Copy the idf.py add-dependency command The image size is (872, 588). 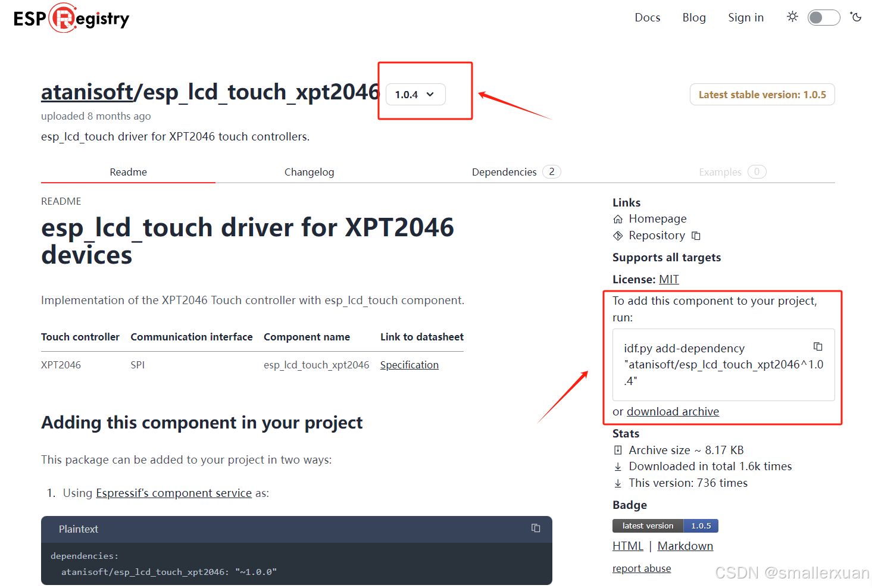[817, 346]
